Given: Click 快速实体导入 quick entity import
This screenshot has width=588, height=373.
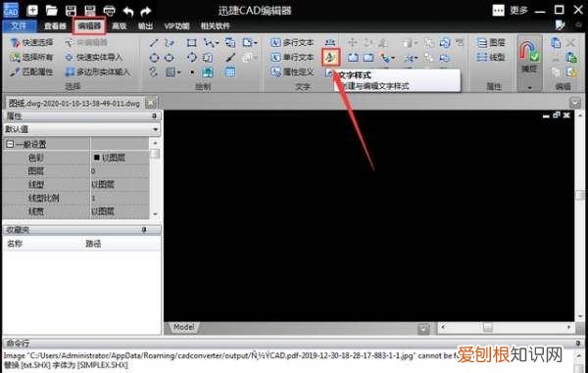Looking at the screenshot, I should 94,58.
